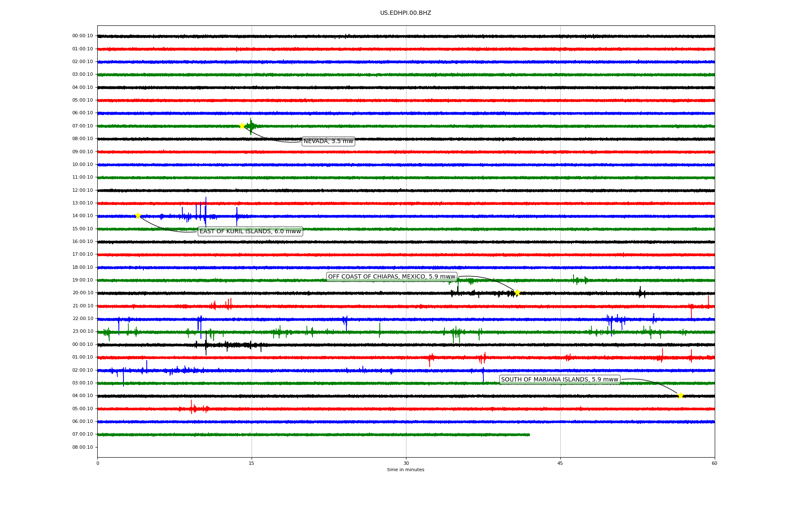Click the yellow star marker for the Chiapas event
This screenshot has width=812, height=508.
[517, 293]
